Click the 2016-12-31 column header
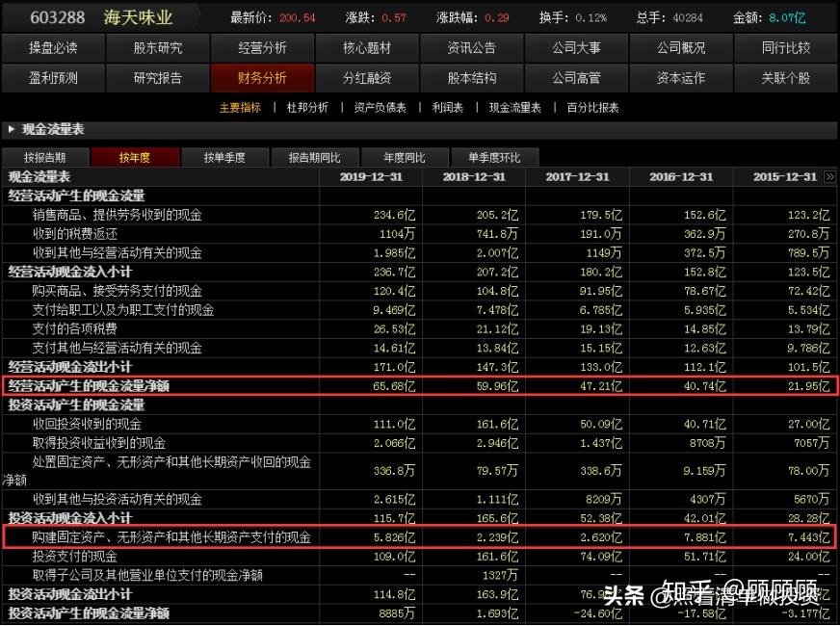Viewport: 840px width, 626px height. tap(681, 176)
